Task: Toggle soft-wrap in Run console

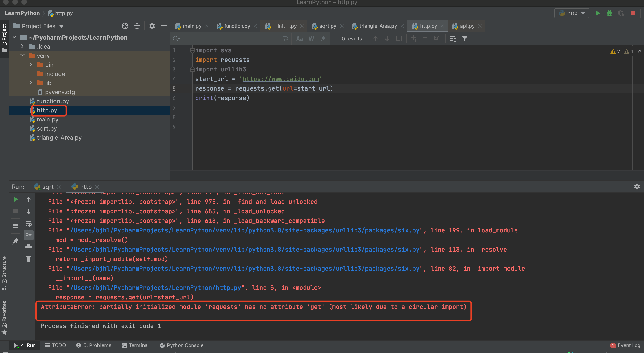Action: pos(29,223)
